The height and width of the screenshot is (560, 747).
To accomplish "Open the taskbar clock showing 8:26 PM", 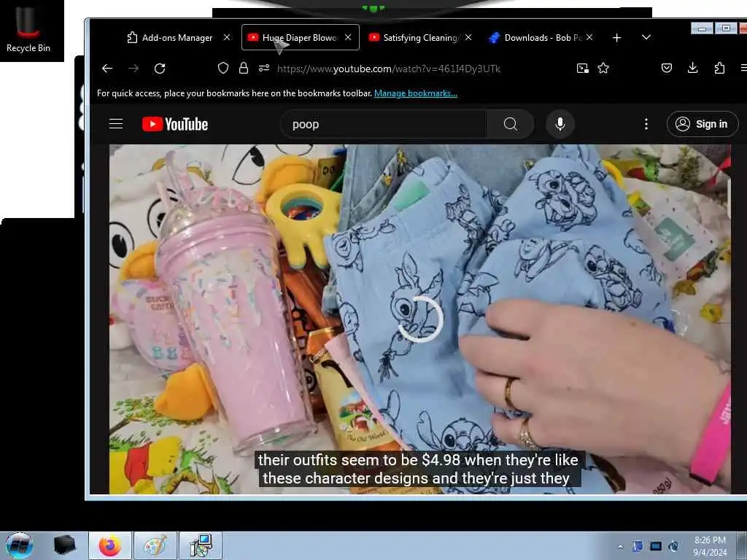I will coord(710,546).
